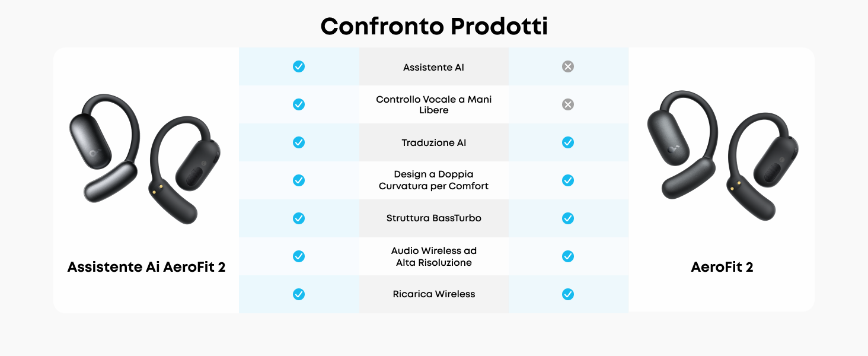Click the left Design a Doppia Curvatura checkmark

[299, 180]
